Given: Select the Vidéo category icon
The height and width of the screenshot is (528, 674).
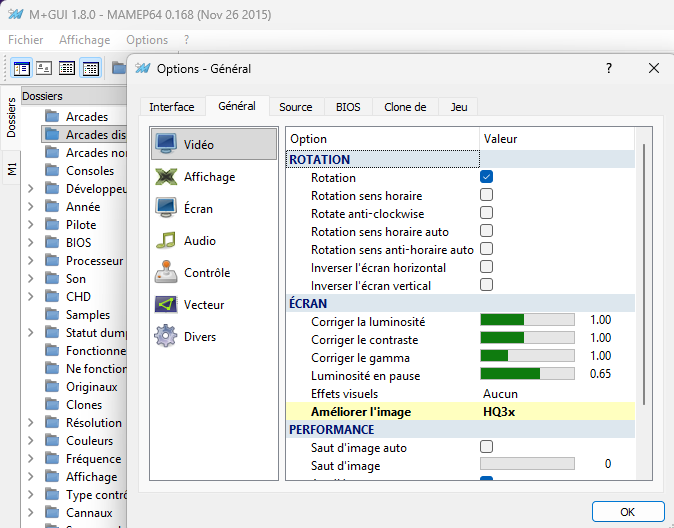Looking at the screenshot, I should [x=166, y=145].
